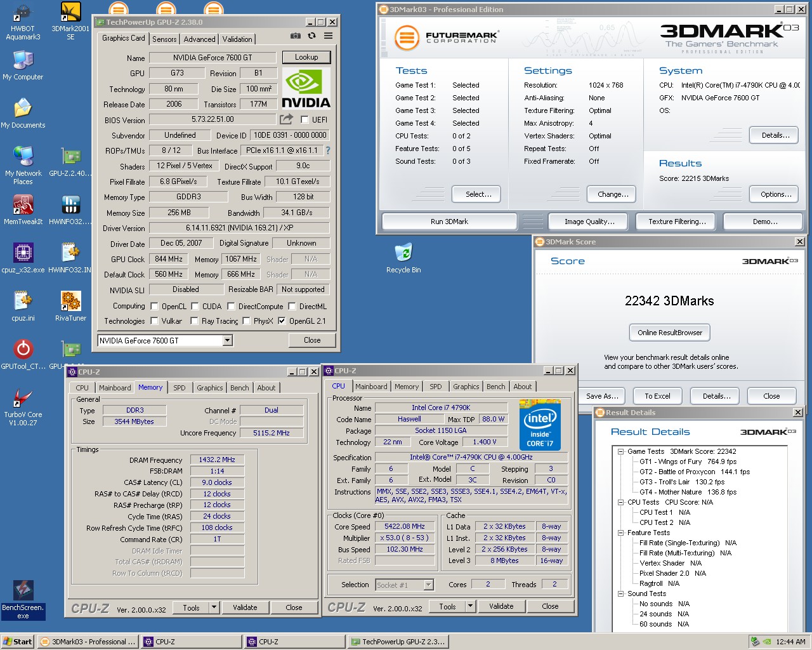
Task: Toggle the UEFI checkbox in GPU-Z
Action: 304,119
